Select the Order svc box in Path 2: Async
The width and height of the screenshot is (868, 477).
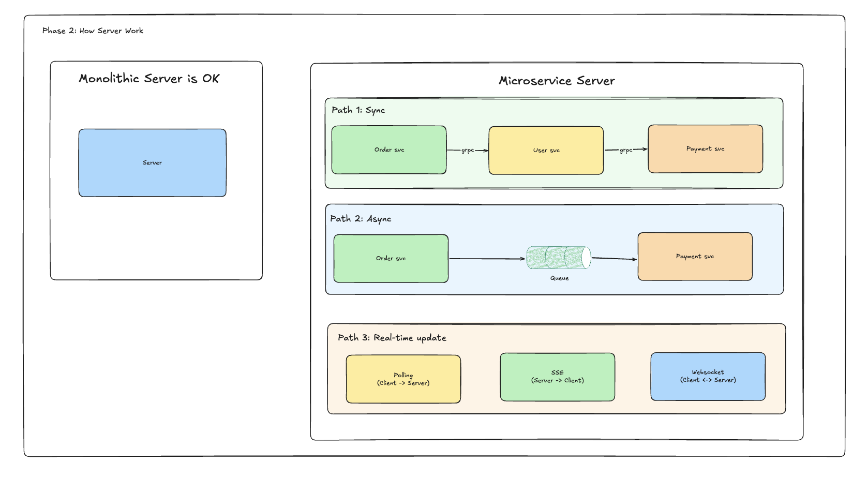[x=391, y=259]
